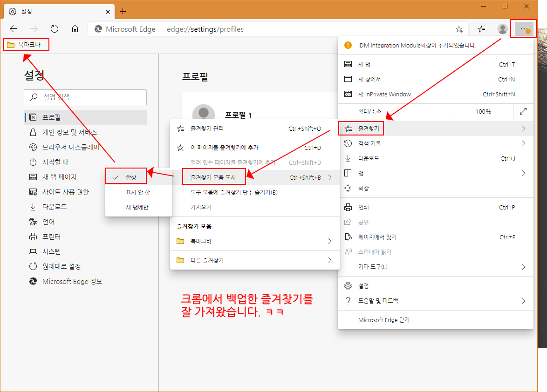Expand 검색 기록 submenu
Viewport: 547px width, 392px height.
click(x=435, y=143)
